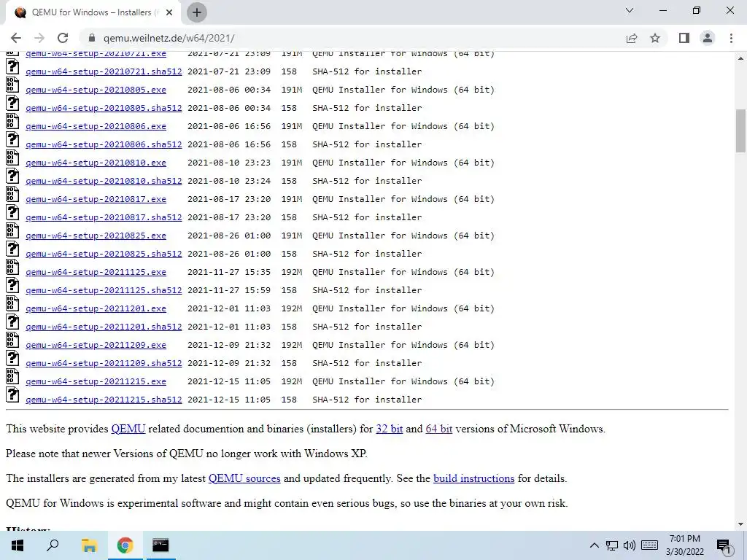Open the QEMU sources link
Screen dimensions: 747x560
click(244, 478)
